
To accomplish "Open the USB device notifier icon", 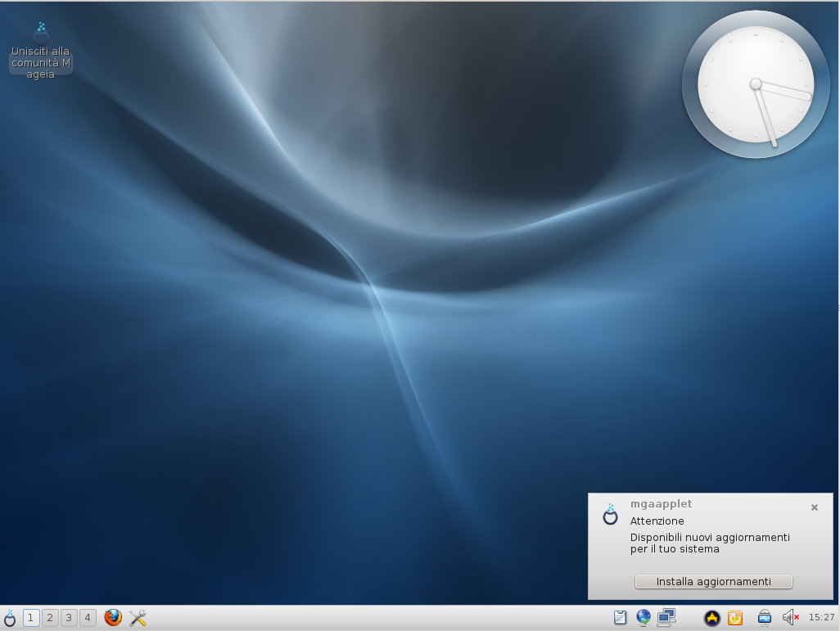I will point(764,618).
